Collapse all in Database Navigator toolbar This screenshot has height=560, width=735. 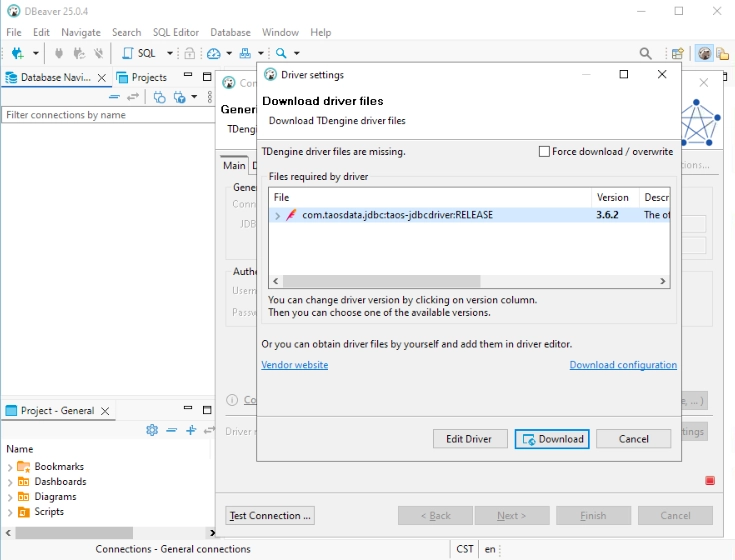114,97
